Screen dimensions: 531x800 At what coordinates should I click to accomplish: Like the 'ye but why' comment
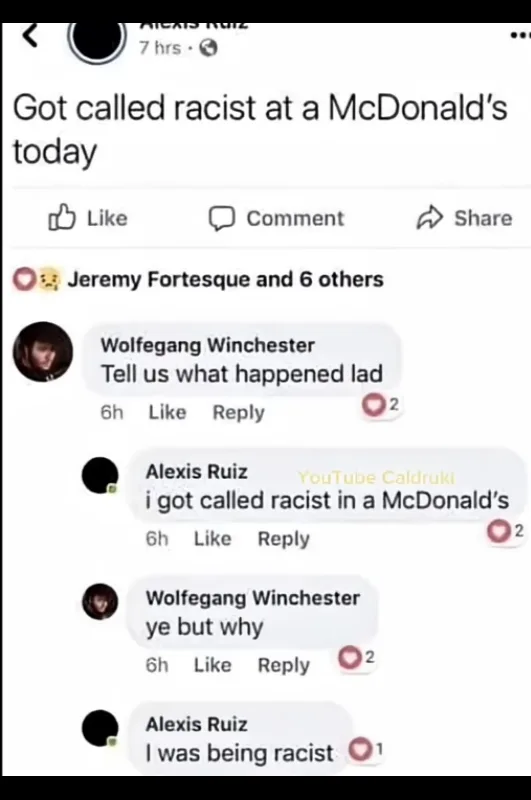(212, 665)
